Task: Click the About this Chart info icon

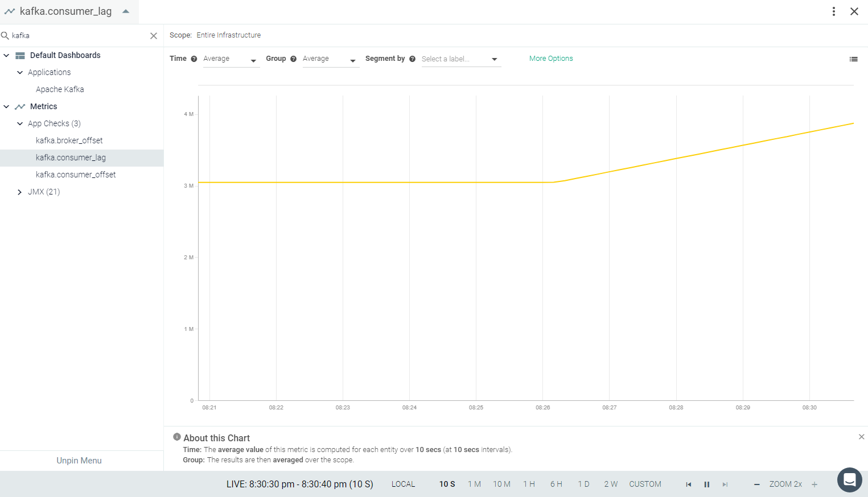Action: click(177, 437)
